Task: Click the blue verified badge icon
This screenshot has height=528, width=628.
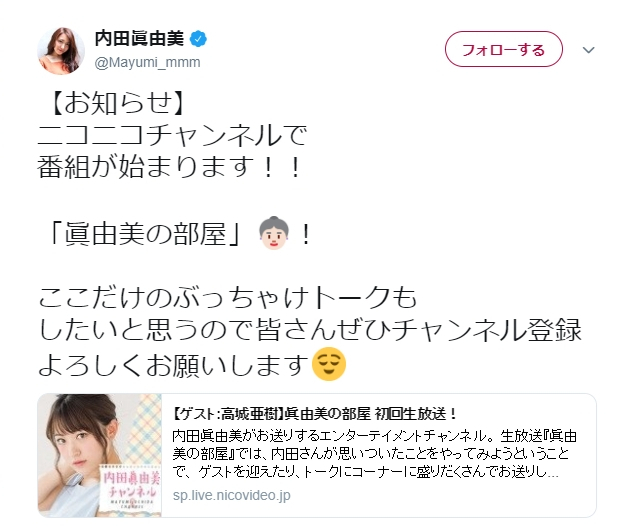Action: [198, 39]
